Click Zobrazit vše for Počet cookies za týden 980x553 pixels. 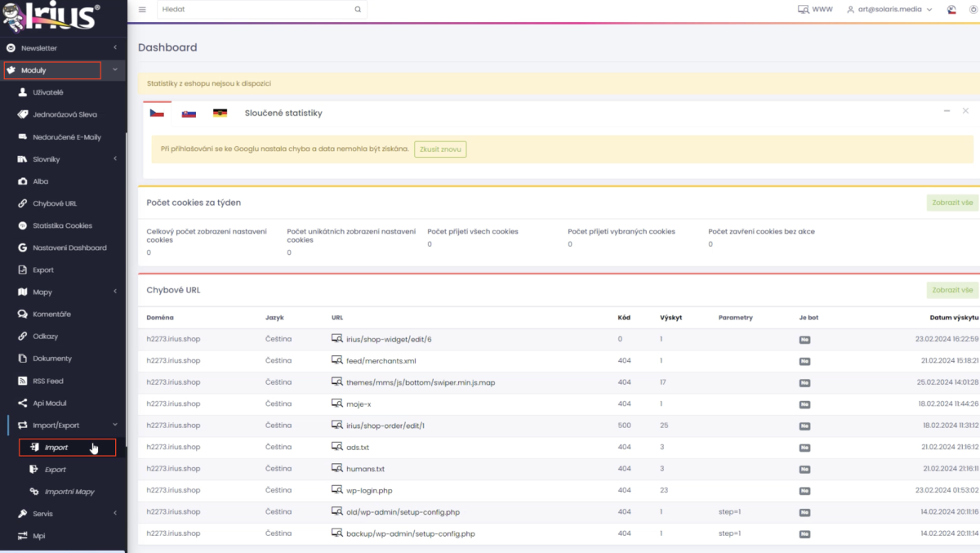tap(952, 203)
